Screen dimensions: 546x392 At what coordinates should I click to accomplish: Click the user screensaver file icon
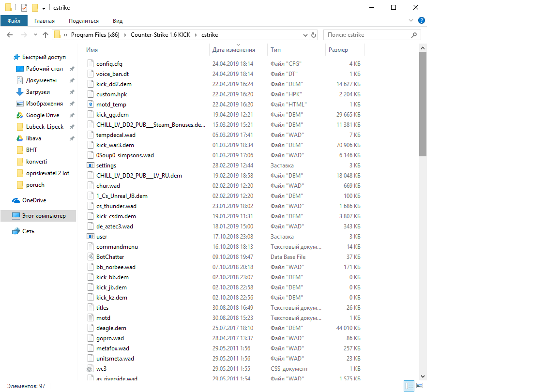(91, 236)
